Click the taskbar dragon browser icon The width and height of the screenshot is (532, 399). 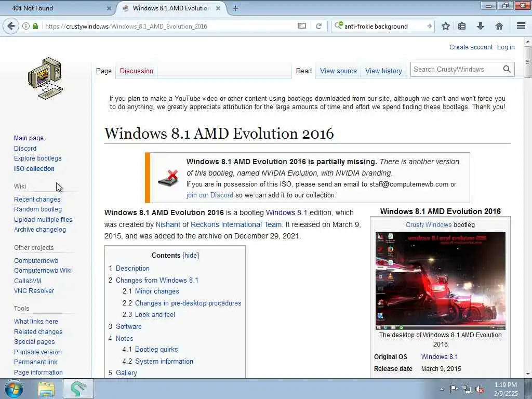point(78,389)
